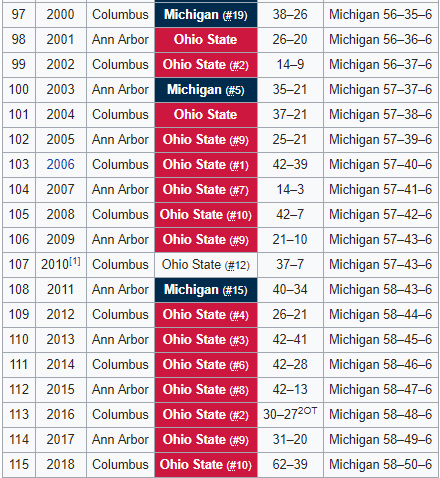
Task: Open the 2006 game year link
Action: pyautogui.click(x=60, y=164)
